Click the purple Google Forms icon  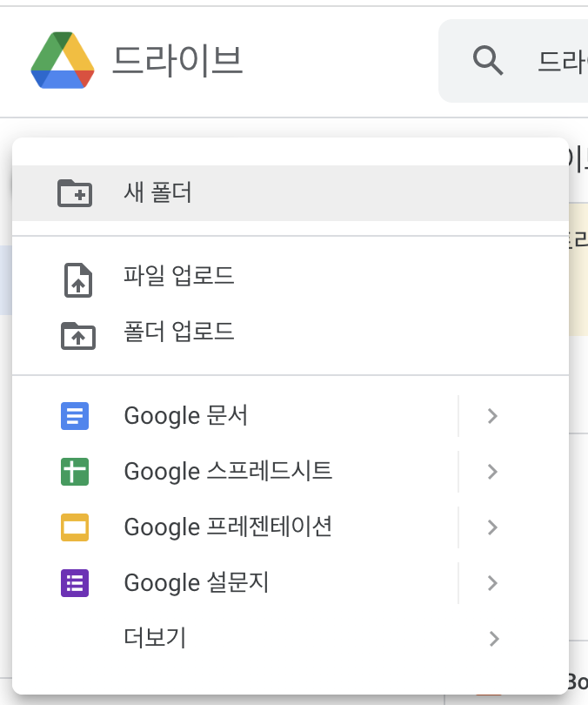pos(75,583)
